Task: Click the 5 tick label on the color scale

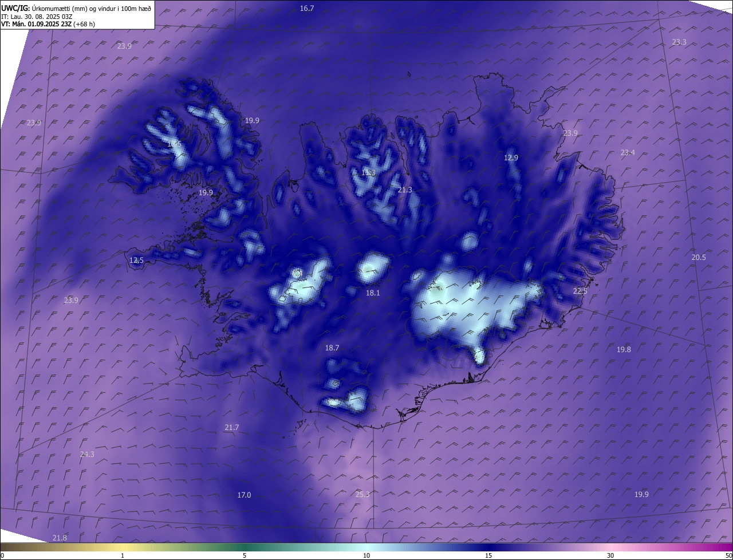Action: coord(245,555)
